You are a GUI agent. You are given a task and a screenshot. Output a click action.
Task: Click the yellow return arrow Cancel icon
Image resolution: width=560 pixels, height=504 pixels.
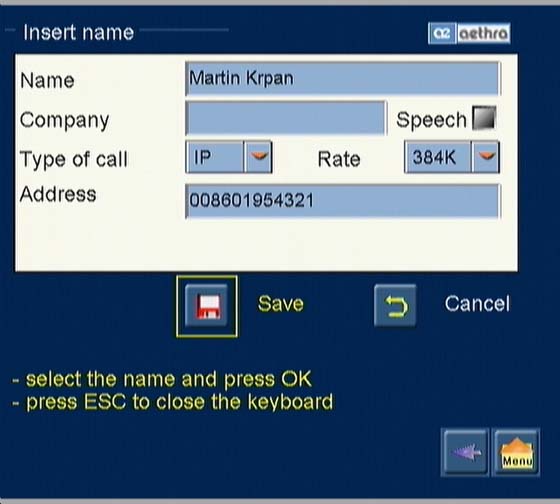click(x=395, y=306)
